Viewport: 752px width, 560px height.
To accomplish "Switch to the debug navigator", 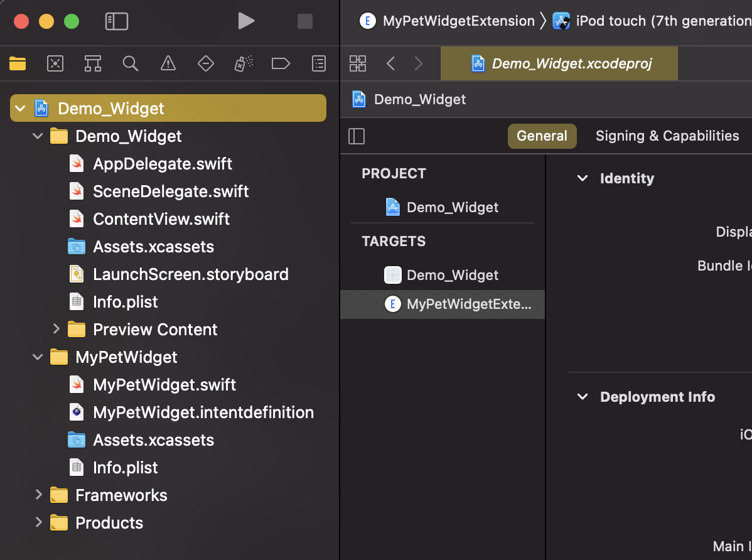I will coord(244,63).
